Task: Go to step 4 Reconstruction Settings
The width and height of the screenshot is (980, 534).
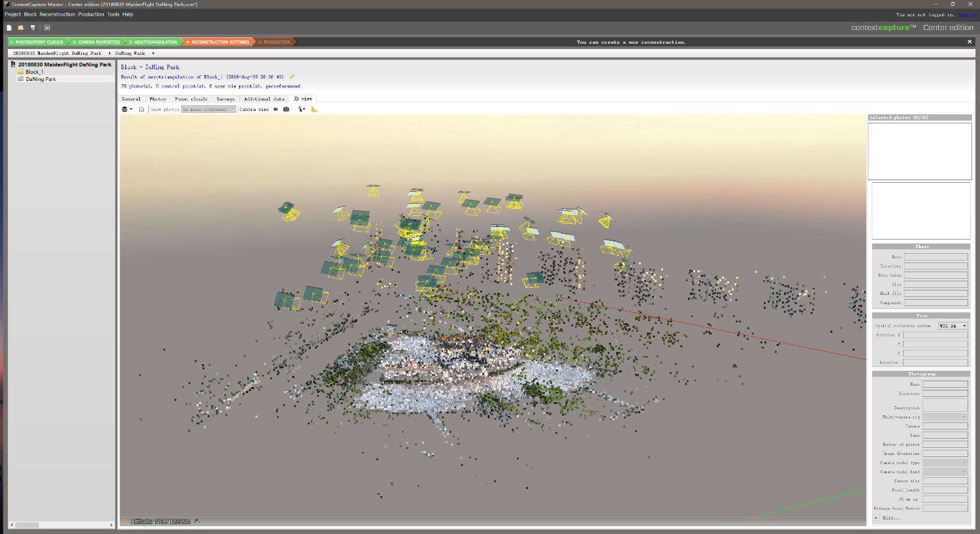Action: coord(218,42)
